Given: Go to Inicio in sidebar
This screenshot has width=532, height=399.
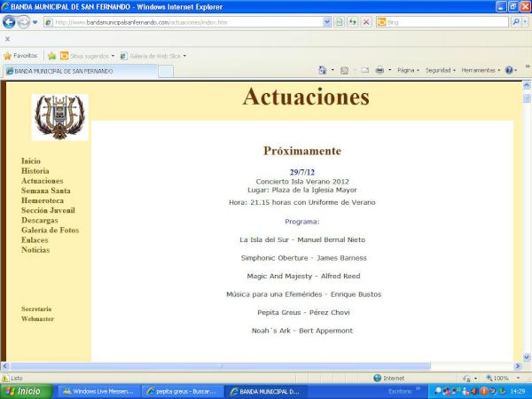Looking at the screenshot, I should pyautogui.click(x=31, y=161).
